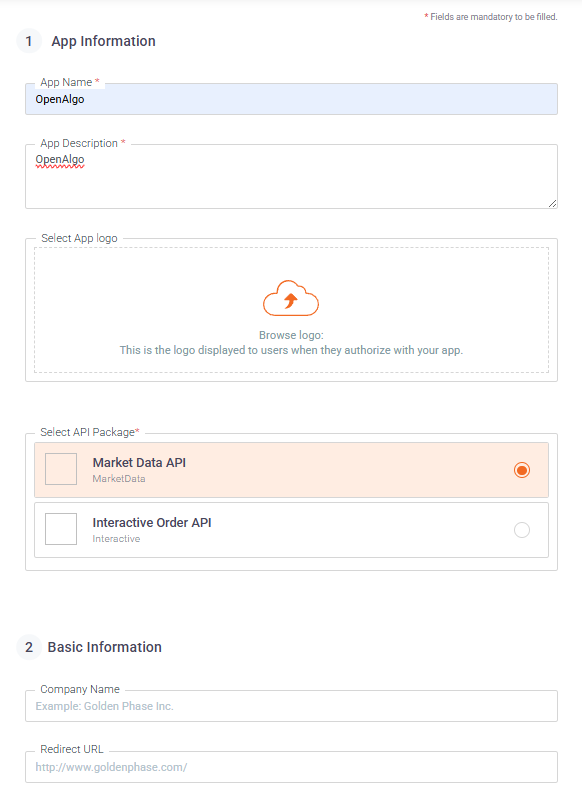This screenshot has width=582, height=812.
Task: Click the step 2 number badge
Action: (29, 647)
